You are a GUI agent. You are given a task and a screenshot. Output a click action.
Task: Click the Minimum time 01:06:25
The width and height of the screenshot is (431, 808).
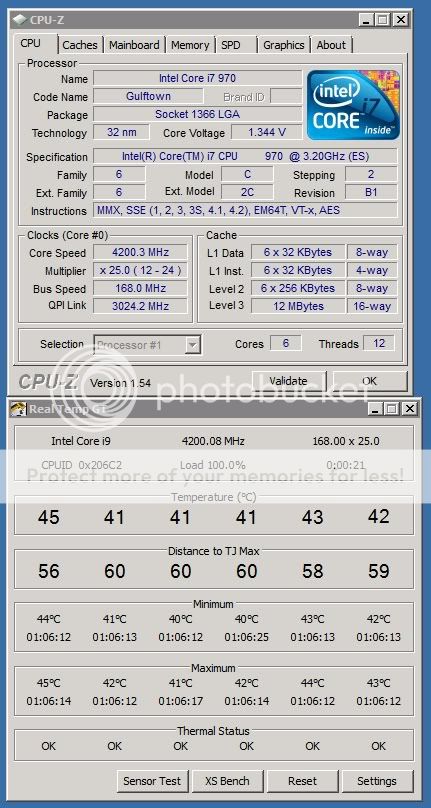tap(246, 637)
